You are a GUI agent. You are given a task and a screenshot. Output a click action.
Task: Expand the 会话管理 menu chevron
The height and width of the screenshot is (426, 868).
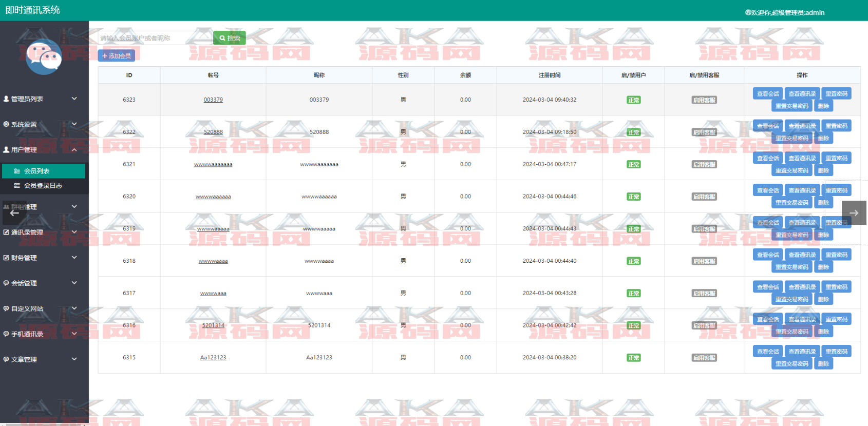74,283
